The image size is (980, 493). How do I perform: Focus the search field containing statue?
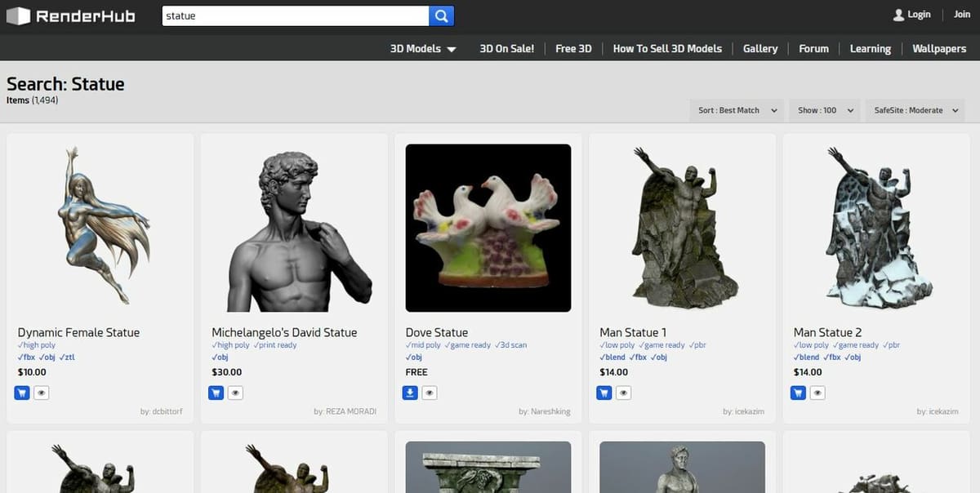tap(295, 16)
